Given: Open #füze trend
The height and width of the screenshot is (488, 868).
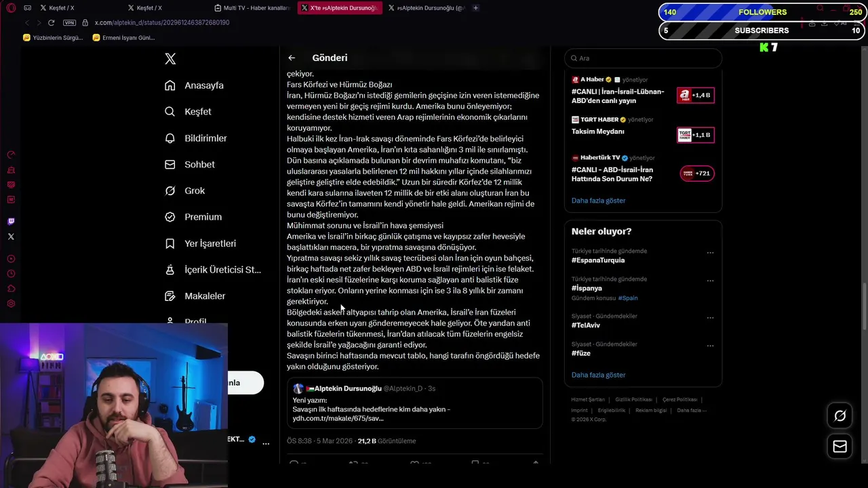Looking at the screenshot, I should [x=581, y=353].
